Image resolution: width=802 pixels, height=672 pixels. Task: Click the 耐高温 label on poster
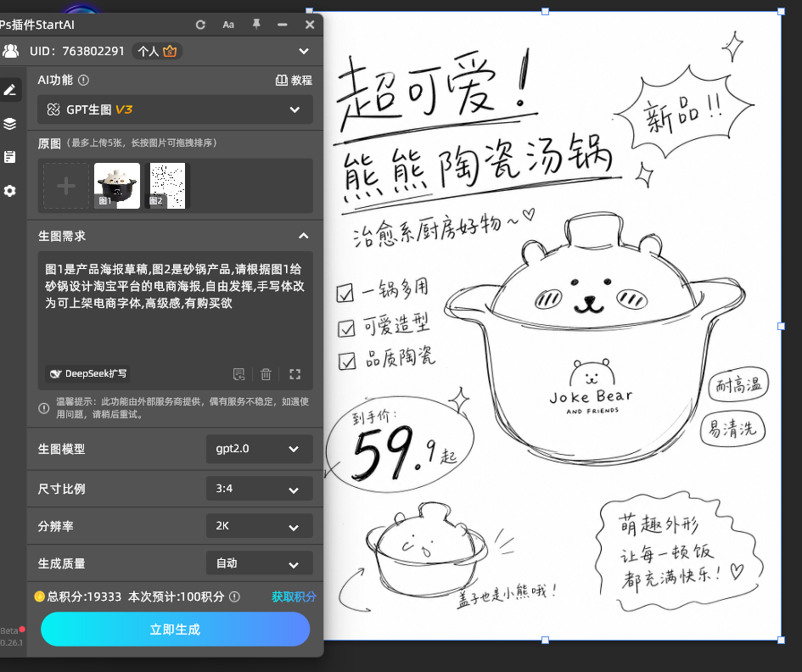tap(738, 384)
